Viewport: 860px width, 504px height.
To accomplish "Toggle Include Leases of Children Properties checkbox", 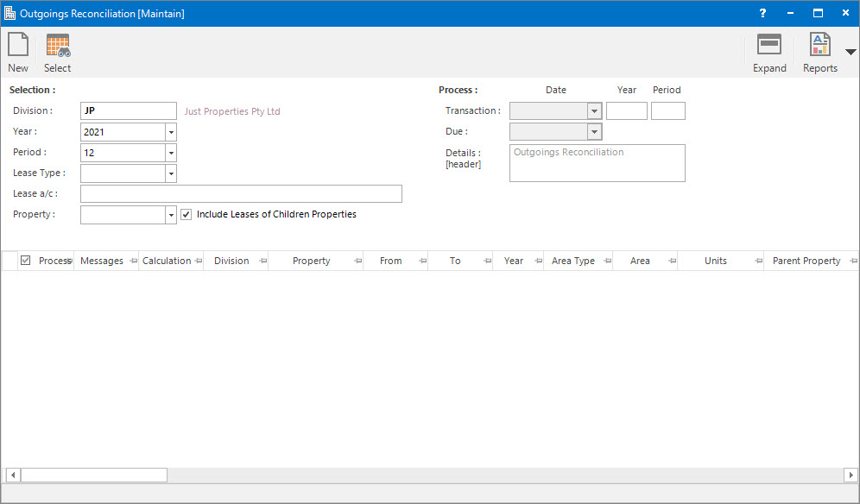I will click(187, 214).
